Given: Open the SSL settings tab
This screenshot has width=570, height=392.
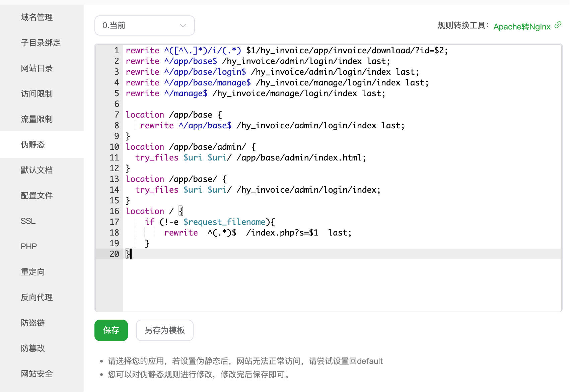Looking at the screenshot, I should click(28, 221).
